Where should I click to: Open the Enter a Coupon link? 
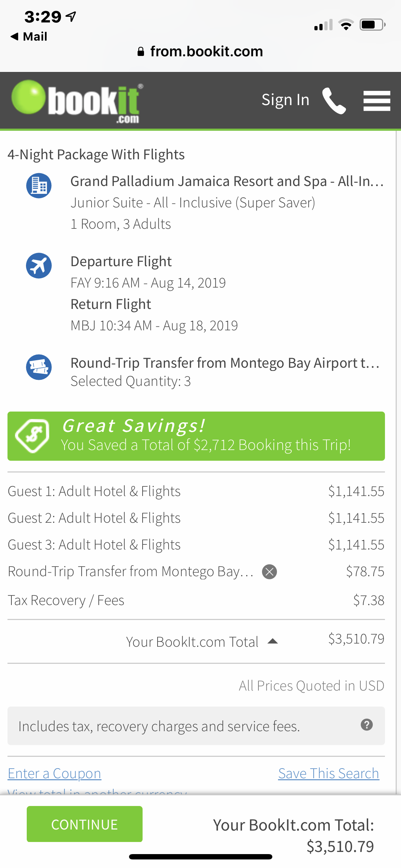(55, 774)
